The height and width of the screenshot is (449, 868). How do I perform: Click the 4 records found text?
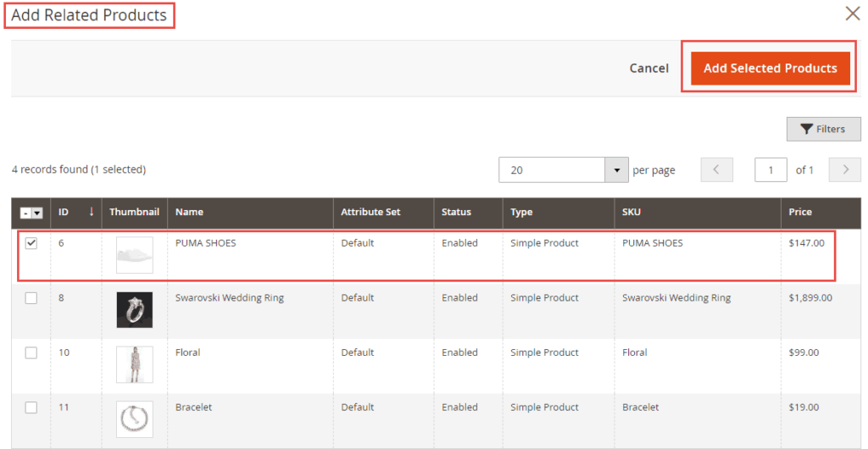coord(79,169)
